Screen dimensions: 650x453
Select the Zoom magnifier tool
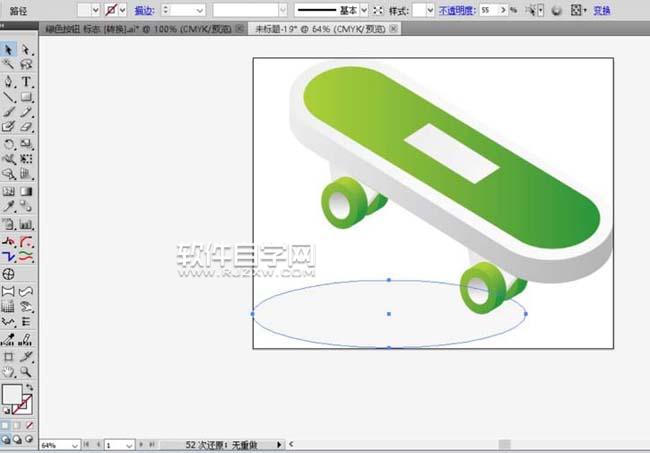[x=26, y=372]
